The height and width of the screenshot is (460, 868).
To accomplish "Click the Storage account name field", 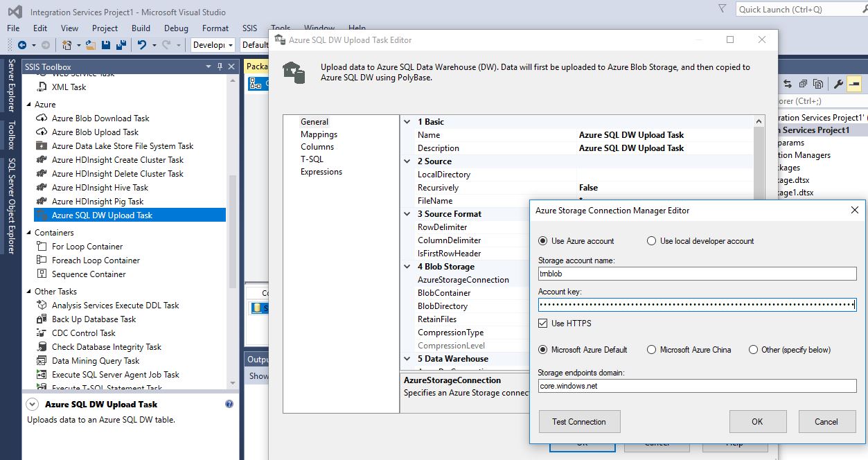I will point(698,274).
